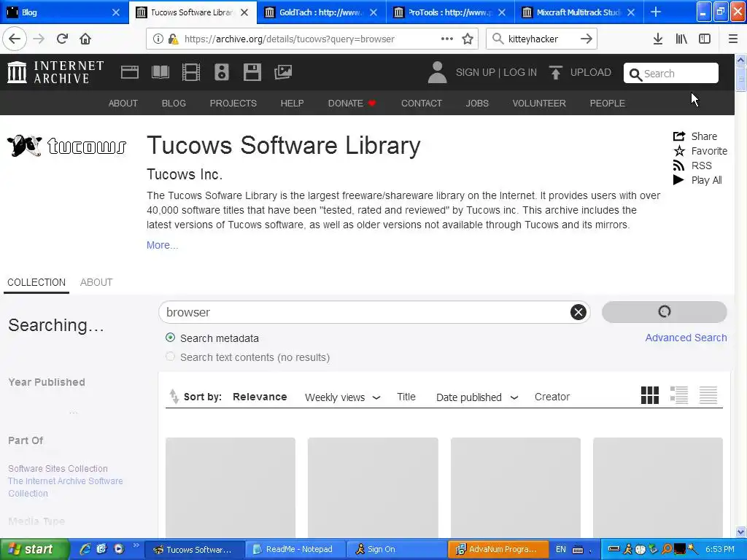The width and height of the screenshot is (747, 560).
Task: Open page actions three-dot menu
Action: 447,39
